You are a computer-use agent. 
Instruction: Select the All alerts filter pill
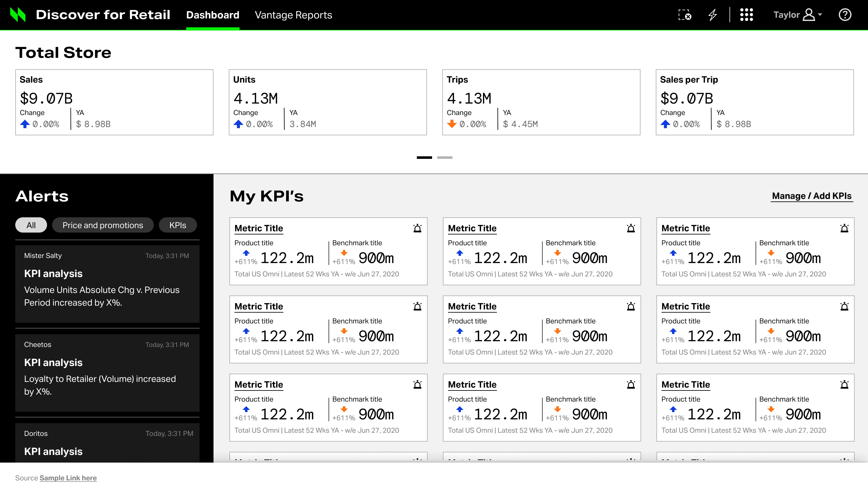click(31, 225)
